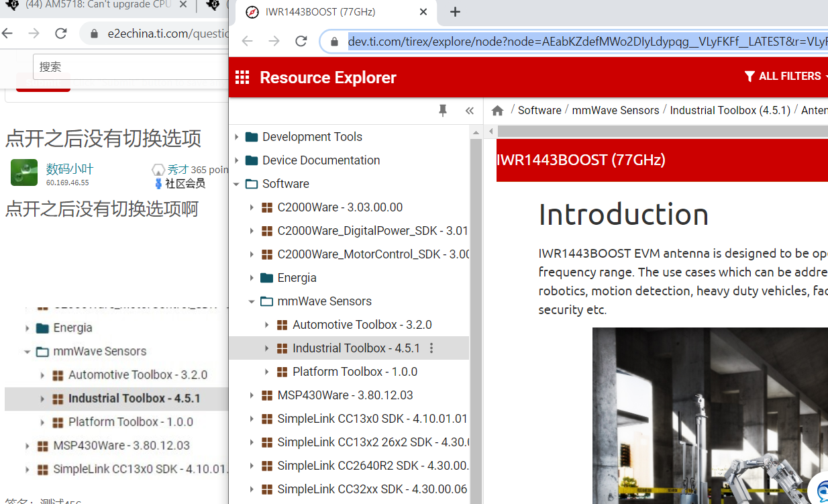The width and height of the screenshot is (828, 504).
Task: Select Industrial Toolbox - 4.5.1 in forum screenshot
Action: [134, 399]
